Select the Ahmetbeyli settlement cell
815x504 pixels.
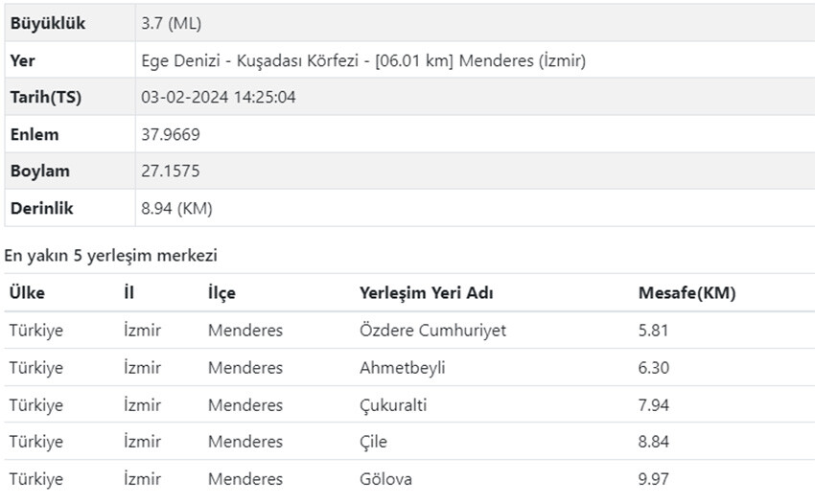[402, 368]
